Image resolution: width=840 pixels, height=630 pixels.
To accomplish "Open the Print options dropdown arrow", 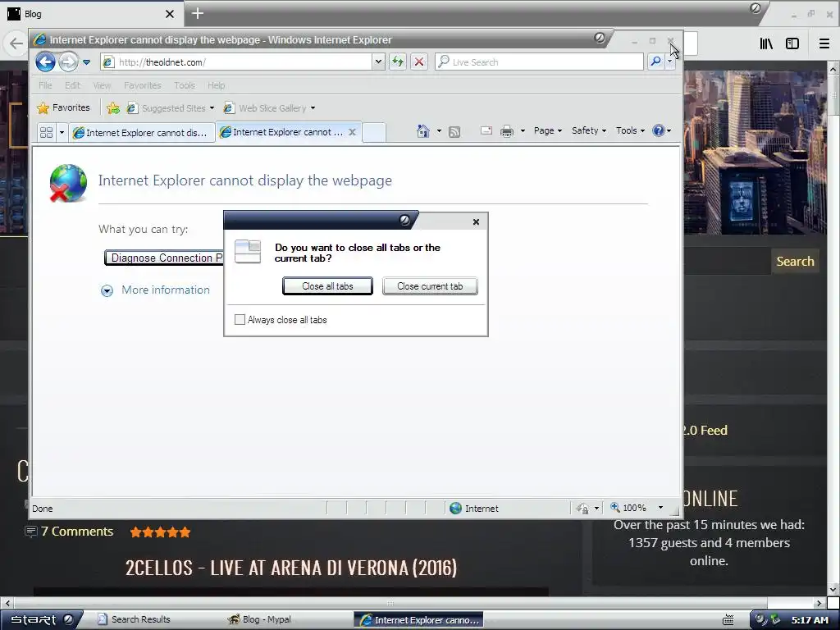I will tap(523, 130).
